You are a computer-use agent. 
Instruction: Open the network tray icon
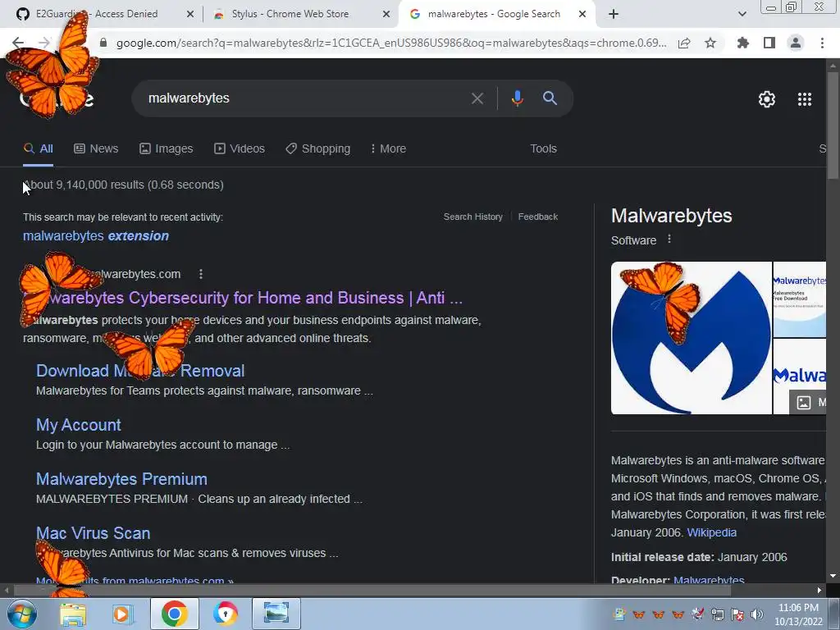click(x=717, y=614)
